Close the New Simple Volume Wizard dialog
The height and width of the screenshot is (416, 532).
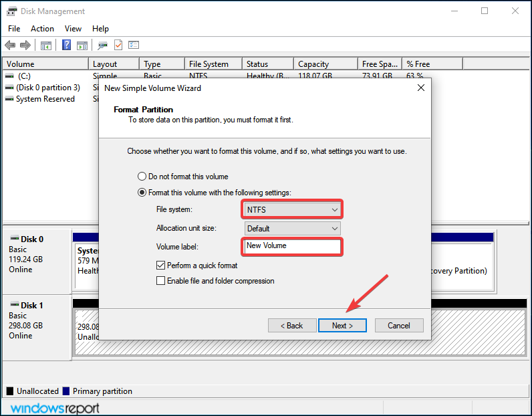[421, 88]
